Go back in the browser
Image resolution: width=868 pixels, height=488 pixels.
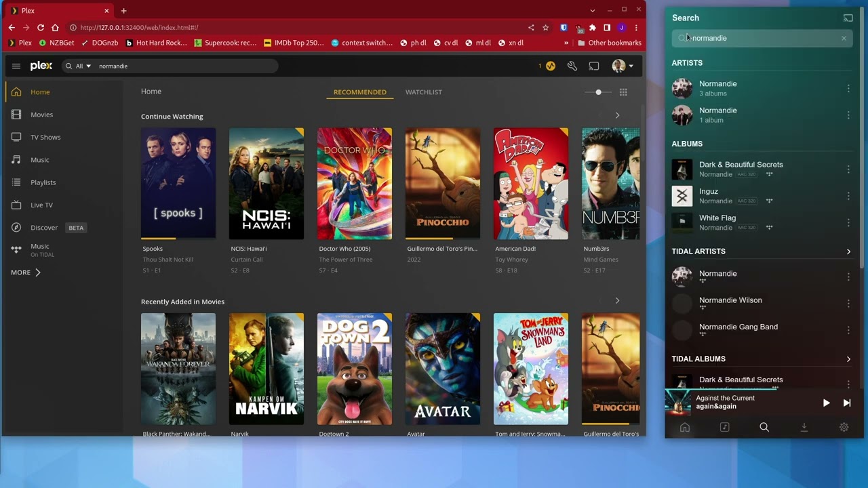(x=12, y=28)
